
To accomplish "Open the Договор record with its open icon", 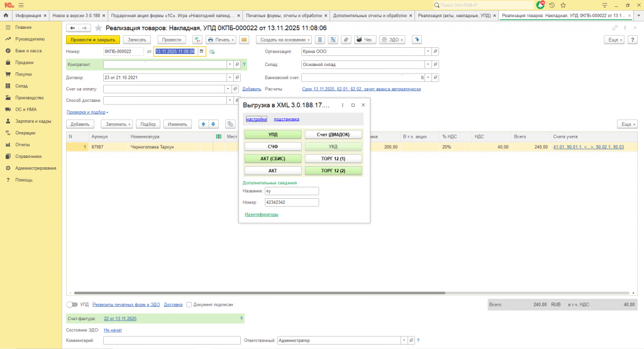I will tap(237, 77).
